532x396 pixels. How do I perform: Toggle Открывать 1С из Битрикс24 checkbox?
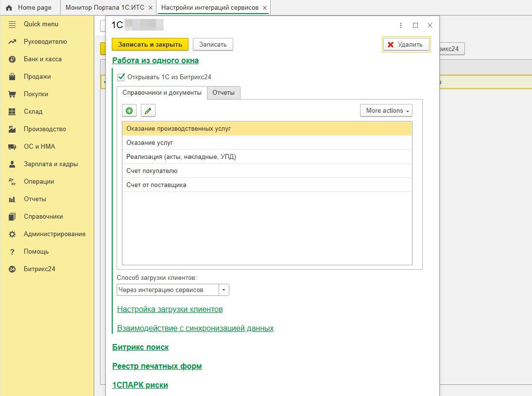click(x=121, y=77)
